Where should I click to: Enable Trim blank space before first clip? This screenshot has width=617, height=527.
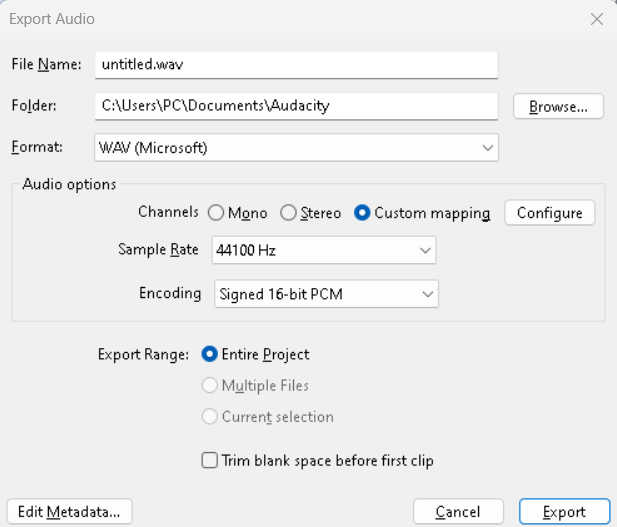210,460
